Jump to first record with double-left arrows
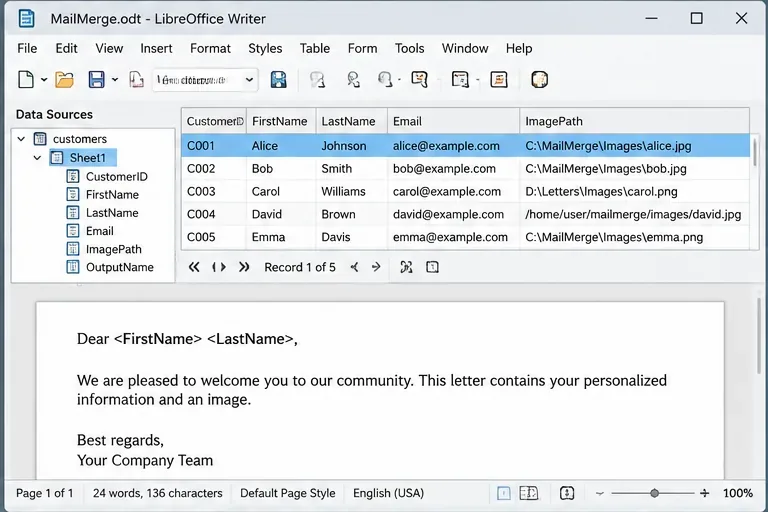Viewport: 768px width, 512px height. pyautogui.click(x=194, y=267)
